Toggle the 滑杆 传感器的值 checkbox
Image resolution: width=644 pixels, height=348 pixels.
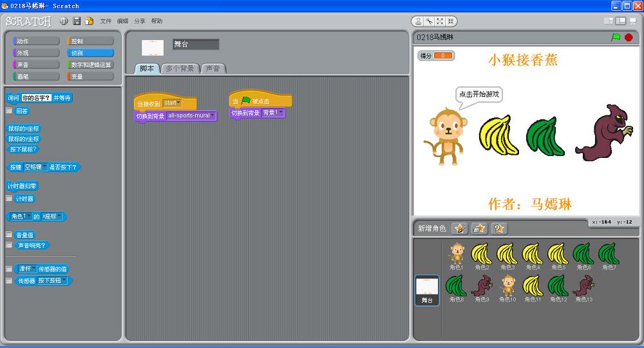click(x=9, y=269)
